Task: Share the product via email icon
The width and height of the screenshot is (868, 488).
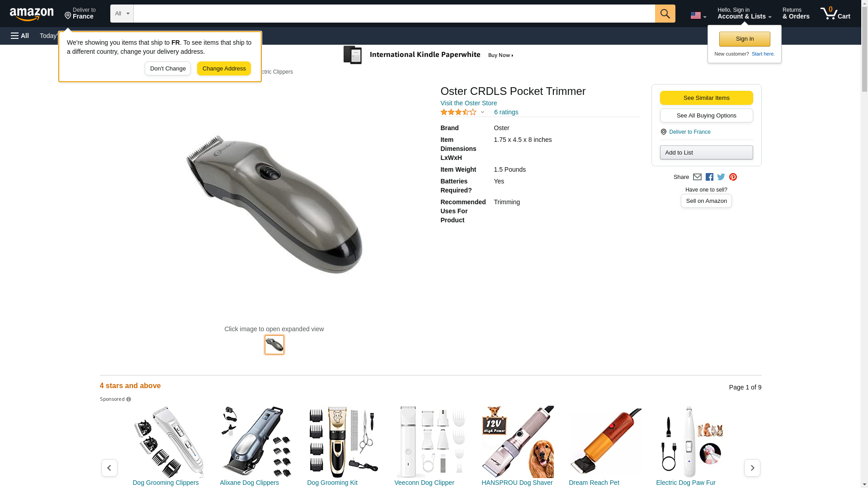Action: point(697,177)
